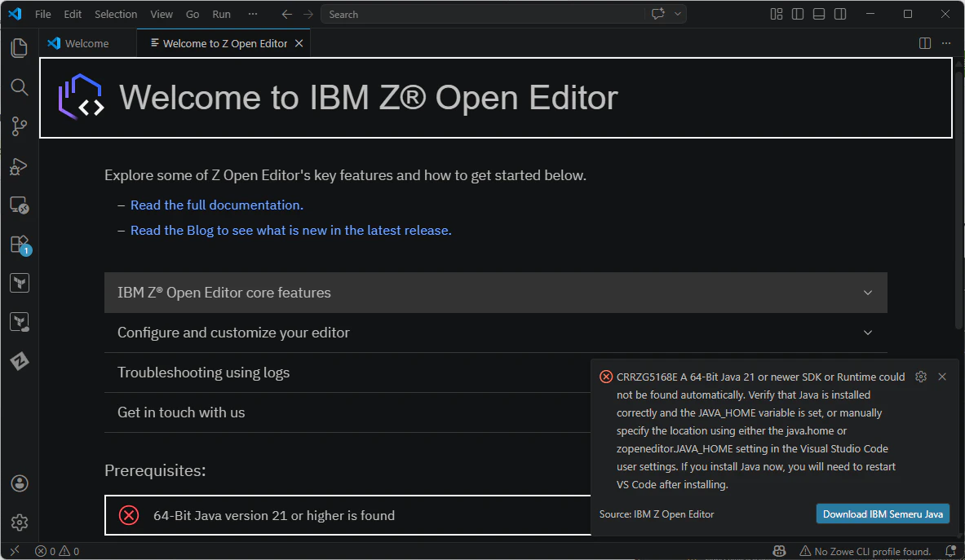
Task: Toggle the bottom panel visibility
Action: click(x=818, y=14)
